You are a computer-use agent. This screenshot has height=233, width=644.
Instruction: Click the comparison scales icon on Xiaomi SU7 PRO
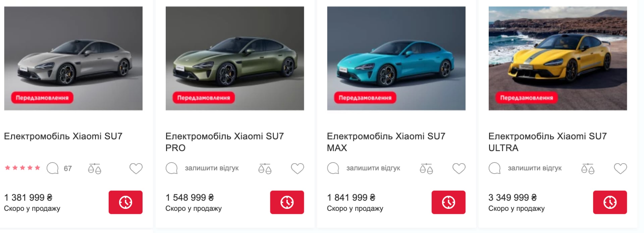click(265, 169)
